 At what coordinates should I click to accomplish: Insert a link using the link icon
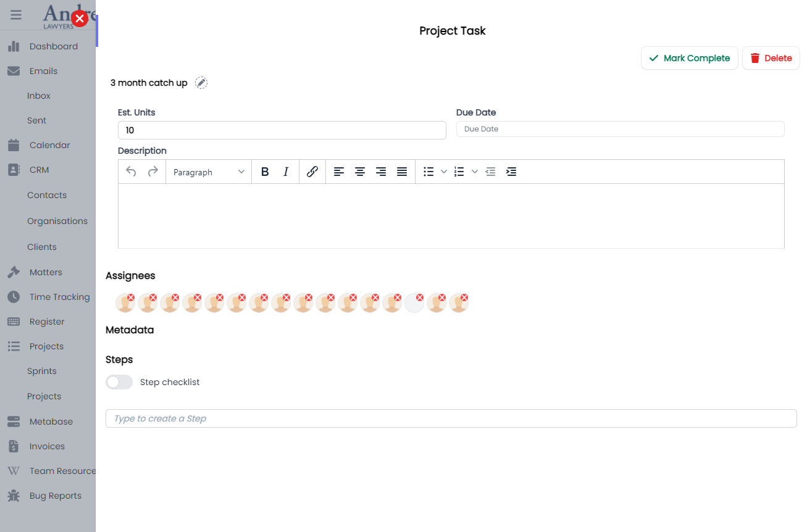pyautogui.click(x=312, y=172)
